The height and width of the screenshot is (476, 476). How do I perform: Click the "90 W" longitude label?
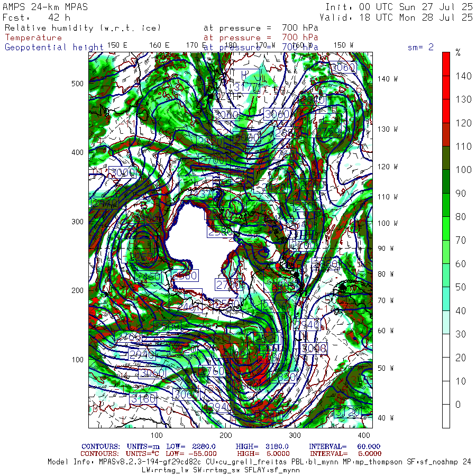[386, 249]
